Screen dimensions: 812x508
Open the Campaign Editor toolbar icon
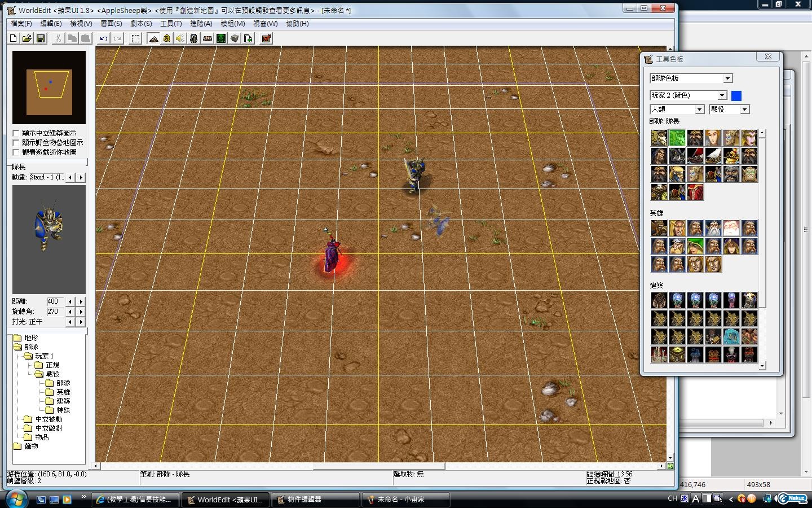coord(208,38)
